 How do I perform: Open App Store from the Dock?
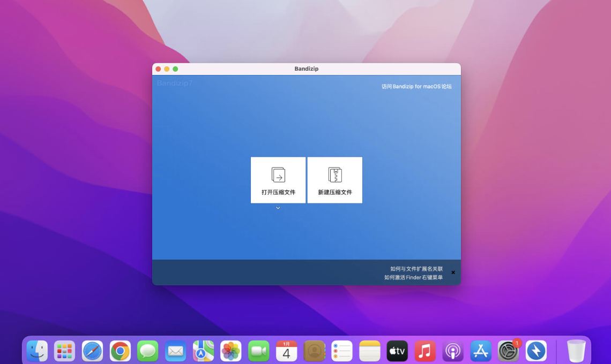click(480, 351)
